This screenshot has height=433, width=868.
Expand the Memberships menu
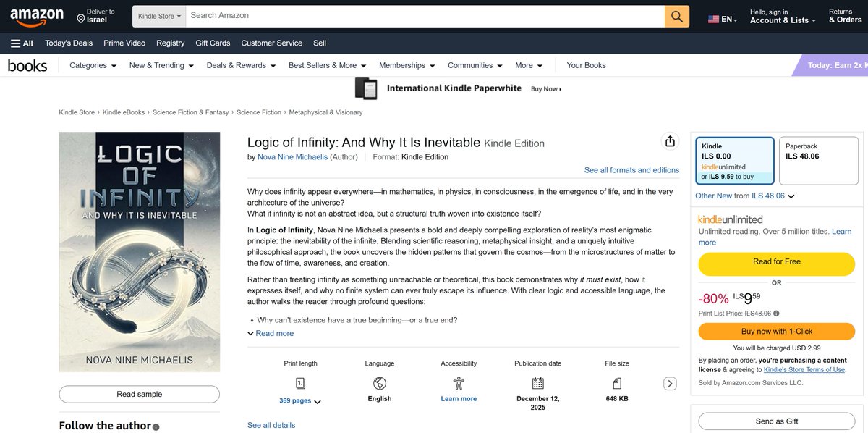coord(407,65)
